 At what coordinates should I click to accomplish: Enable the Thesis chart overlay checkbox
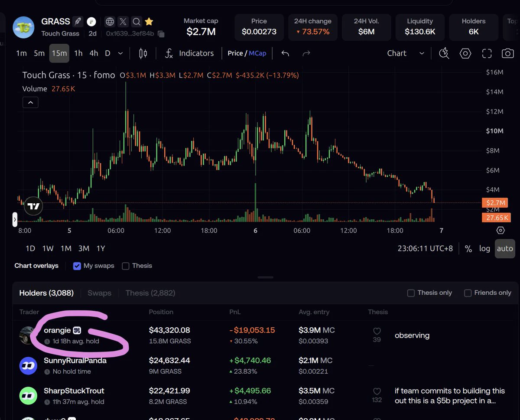coord(126,266)
